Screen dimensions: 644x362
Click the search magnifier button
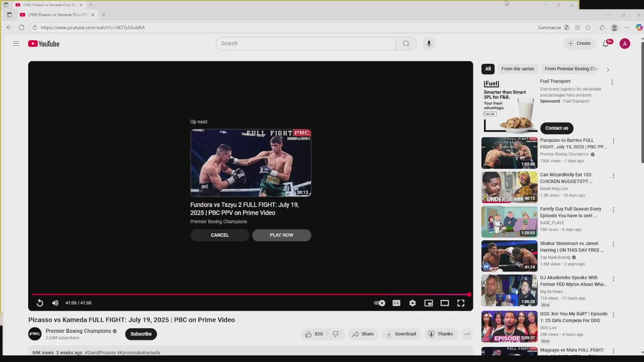tap(406, 43)
